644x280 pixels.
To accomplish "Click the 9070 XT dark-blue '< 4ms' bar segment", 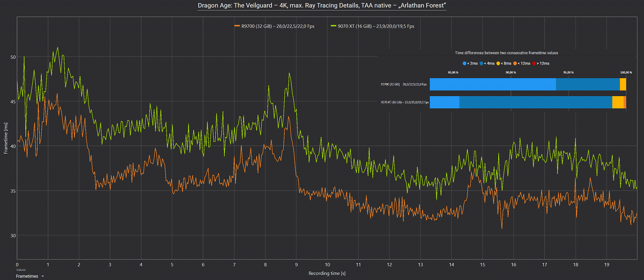I will [x=536, y=102].
